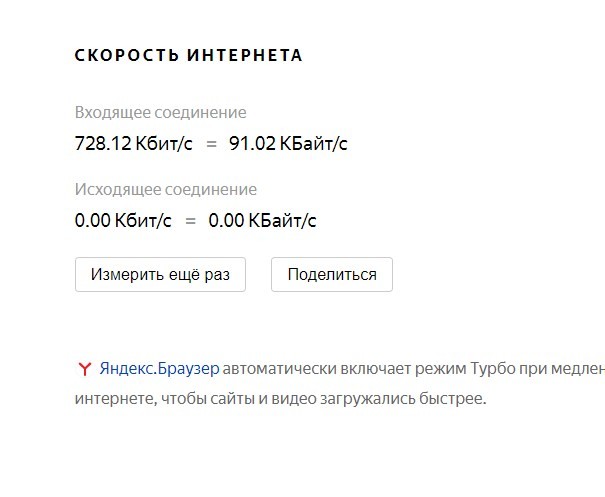605x497 pixels.
Task: Open the Яндекс.Браузер link
Action: [159, 369]
